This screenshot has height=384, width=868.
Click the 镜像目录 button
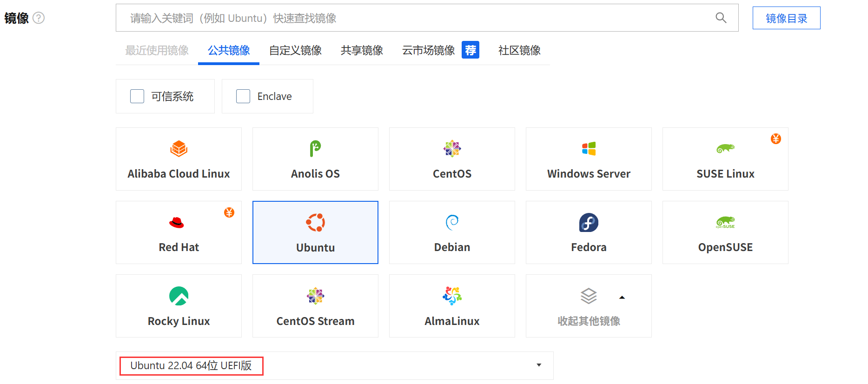point(786,18)
